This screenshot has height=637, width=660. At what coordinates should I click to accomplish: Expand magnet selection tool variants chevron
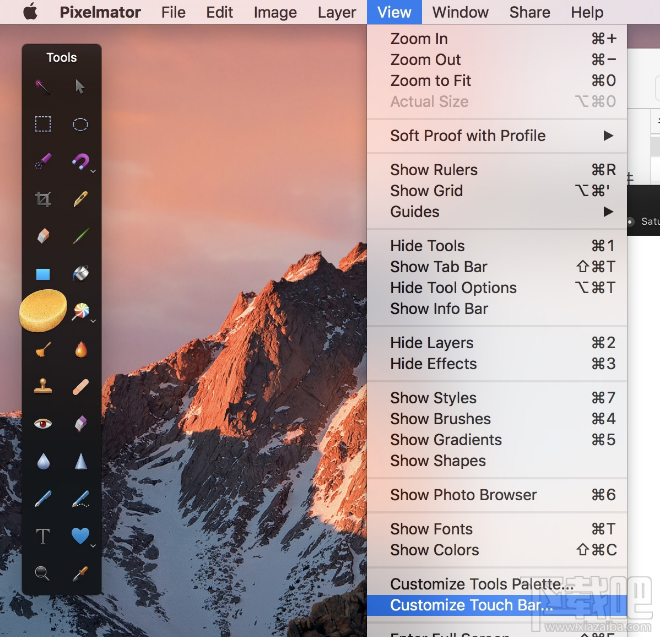(93, 171)
